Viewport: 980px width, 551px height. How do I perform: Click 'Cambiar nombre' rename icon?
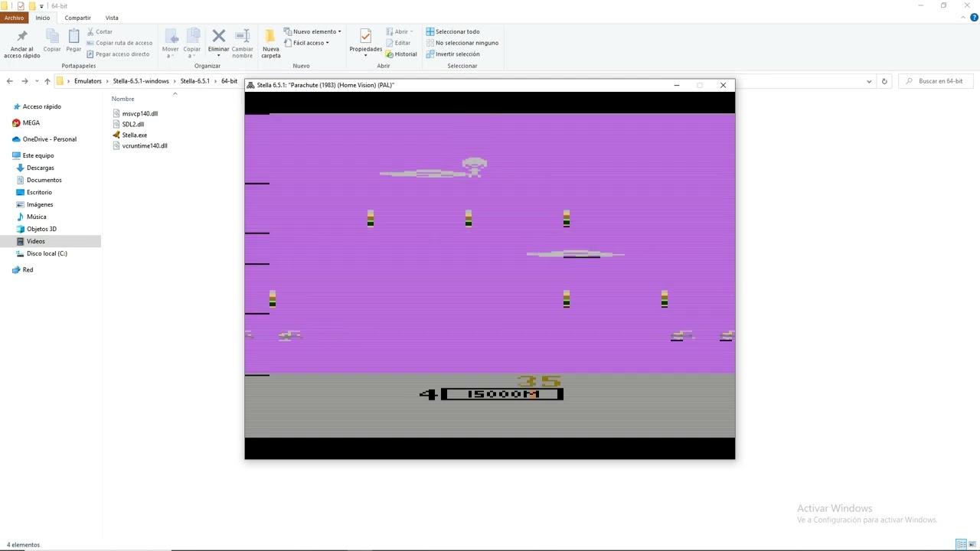point(243,36)
